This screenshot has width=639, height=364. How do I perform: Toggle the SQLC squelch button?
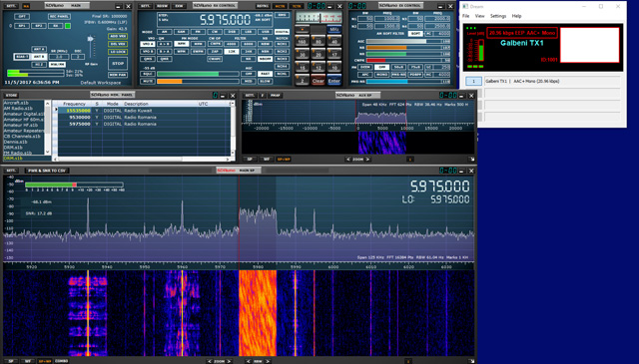[147, 74]
